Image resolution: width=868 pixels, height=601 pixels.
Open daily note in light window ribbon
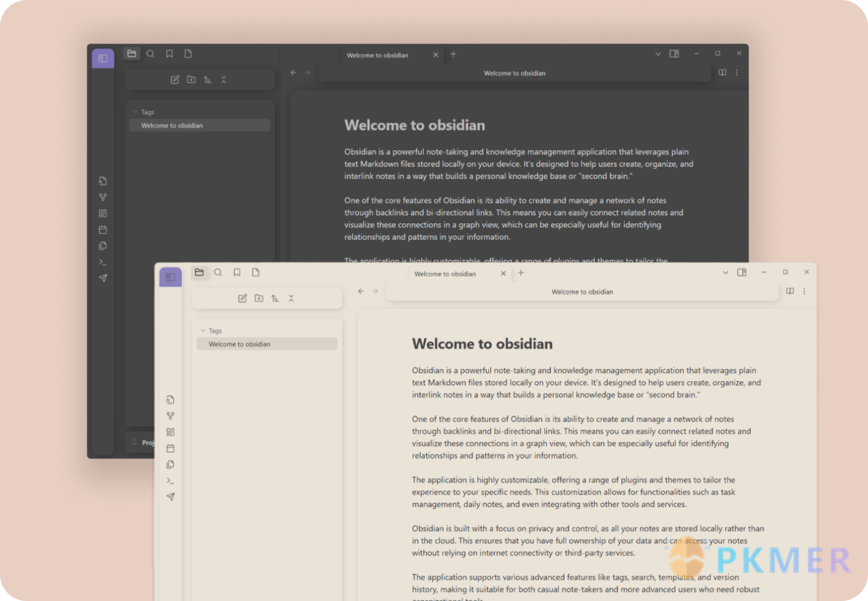point(171,448)
